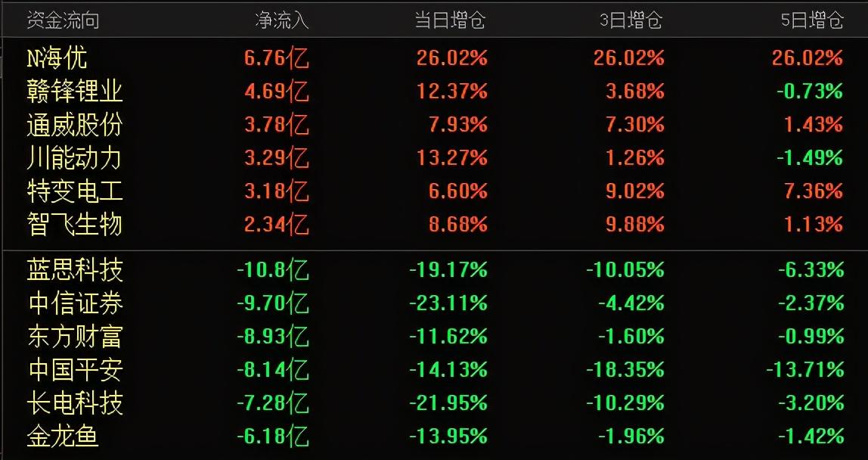This screenshot has height=460, width=868.
Task: Click 川能动力 5-day value -1.49%
Action: click(810, 157)
